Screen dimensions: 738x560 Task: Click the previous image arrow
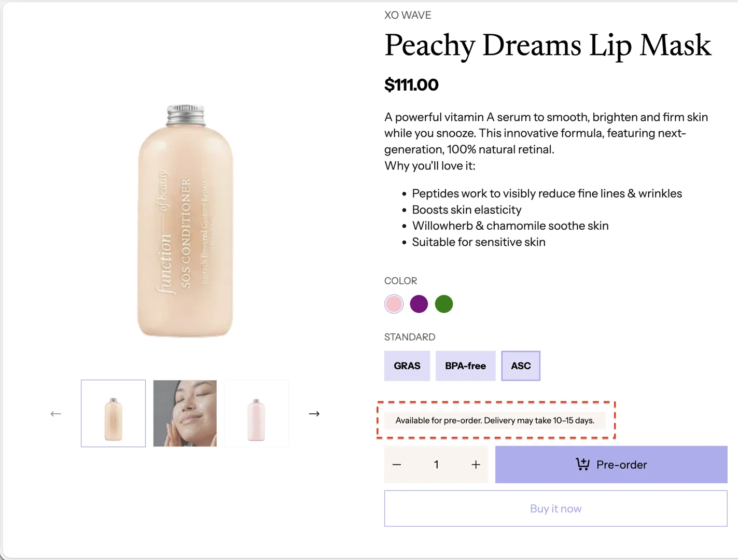pyautogui.click(x=56, y=414)
